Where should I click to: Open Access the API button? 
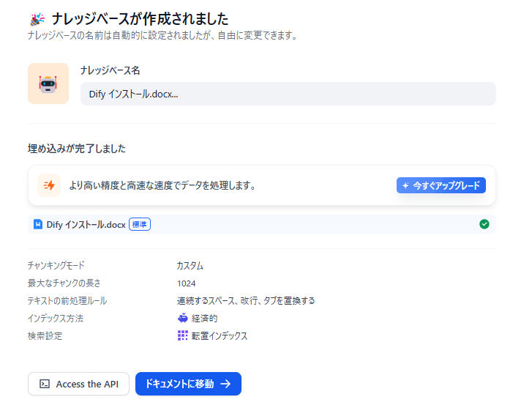(x=79, y=384)
